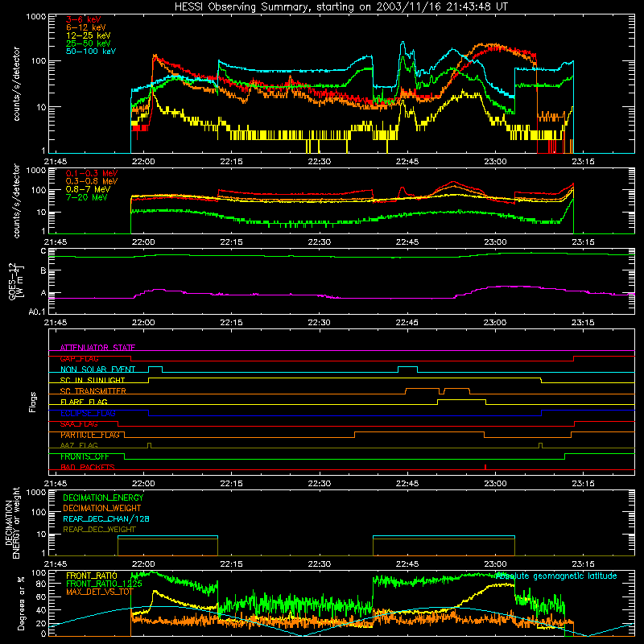Click the MAX_DET_VS_TOT legend label
The height and width of the screenshot is (644, 644).
coord(100,592)
